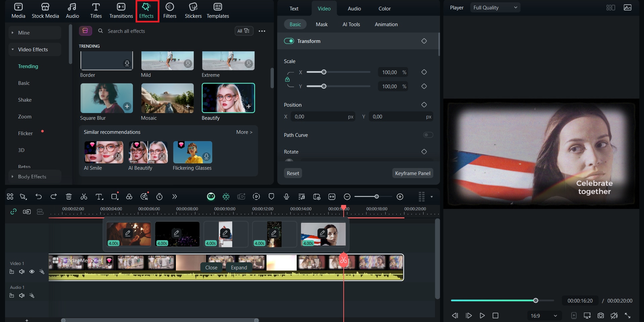Close the template clip popup
Image resolution: width=644 pixels, height=322 pixels.
click(x=211, y=267)
